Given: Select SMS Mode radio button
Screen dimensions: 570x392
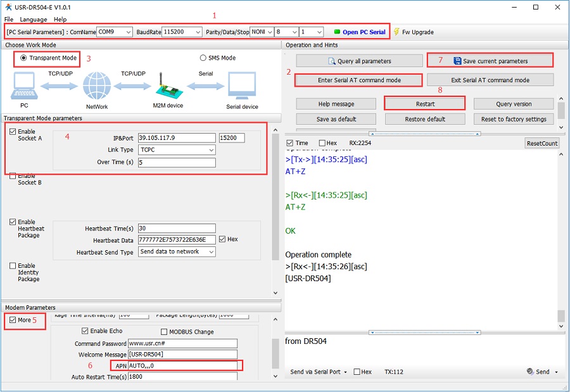Looking at the screenshot, I should click(203, 58).
